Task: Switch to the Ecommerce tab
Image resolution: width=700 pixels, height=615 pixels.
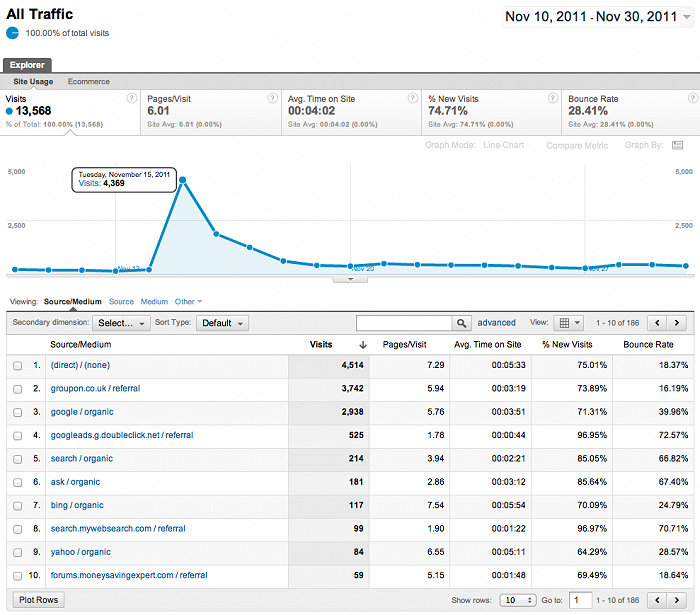Action: [89, 82]
